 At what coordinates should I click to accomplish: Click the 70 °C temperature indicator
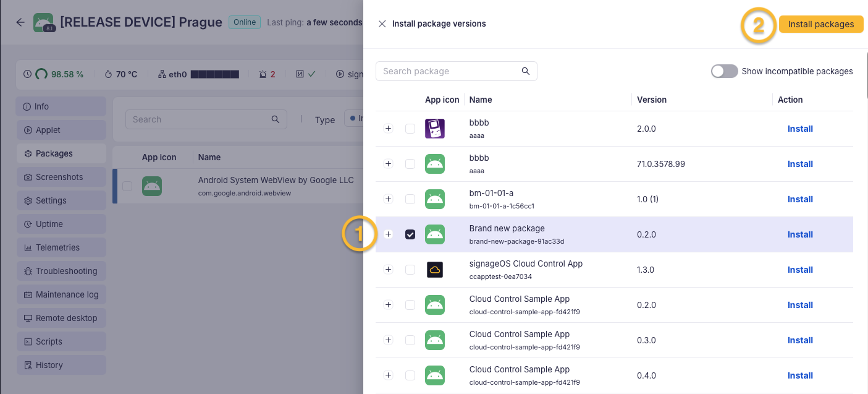tap(121, 74)
